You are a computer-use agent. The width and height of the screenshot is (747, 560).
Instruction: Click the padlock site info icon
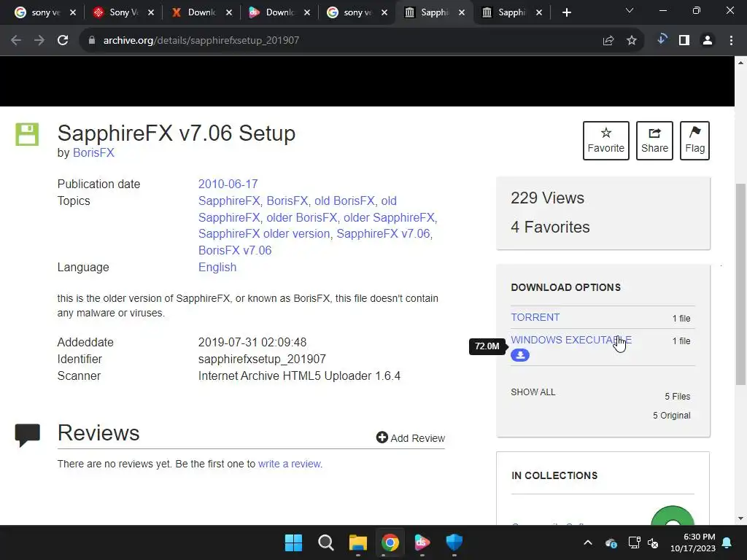tap(91, 41)
